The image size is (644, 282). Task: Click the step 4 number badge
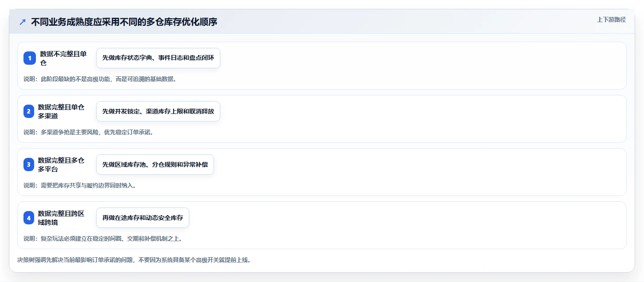[29, 218]
